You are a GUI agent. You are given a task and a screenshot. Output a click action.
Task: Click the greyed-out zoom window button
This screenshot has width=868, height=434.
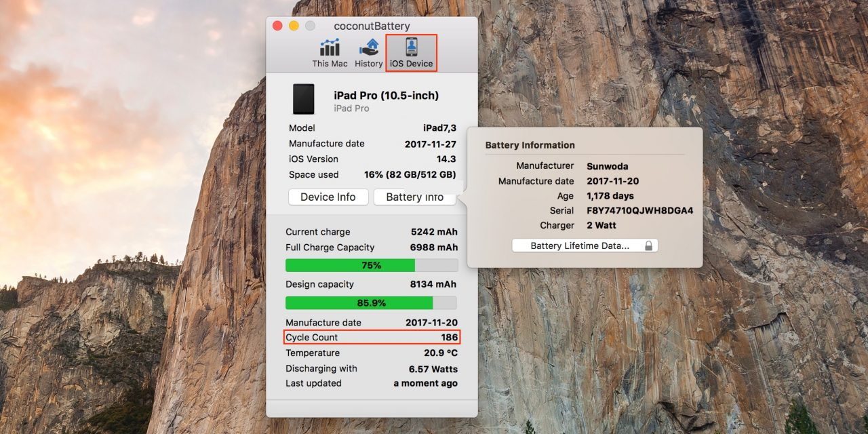310,26
